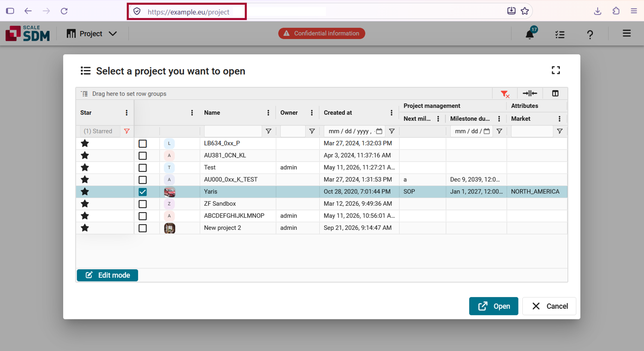Viewport: 644px width, 351px height.
Task: Click the Confidential information badge
Action: [x=322, y=33]
